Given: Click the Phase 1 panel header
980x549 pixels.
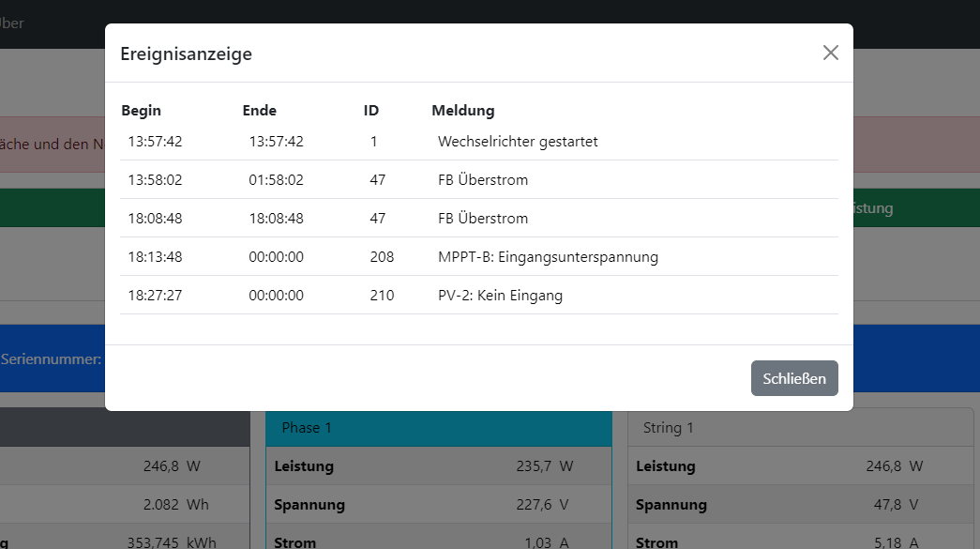Looking at the screenshot, I should (439, 428).
